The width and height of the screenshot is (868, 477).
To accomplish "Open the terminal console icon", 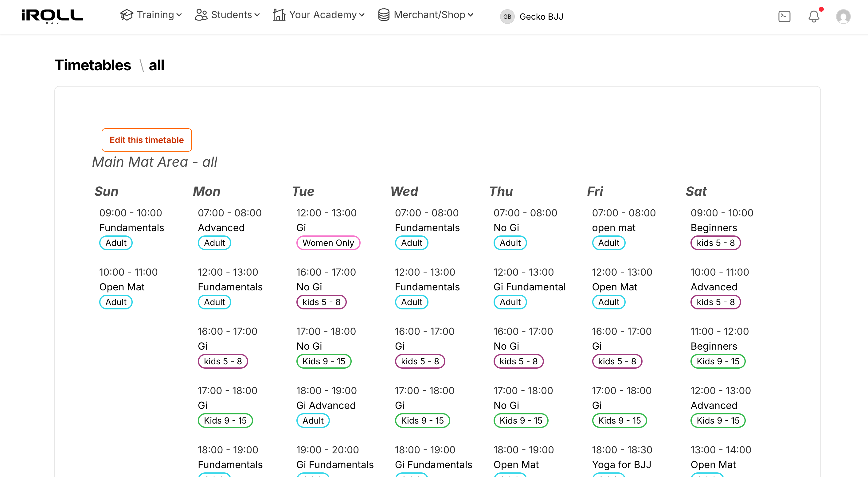I will (784, 17).
